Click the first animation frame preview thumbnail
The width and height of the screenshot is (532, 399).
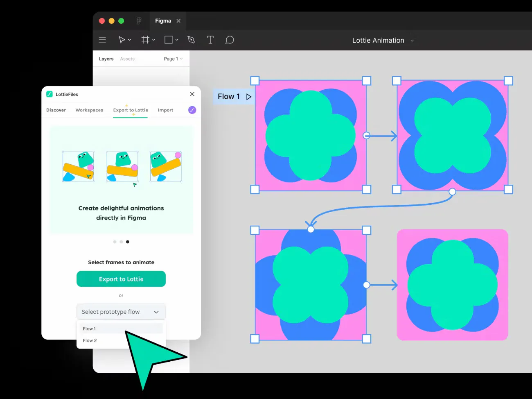click(78, 166)
